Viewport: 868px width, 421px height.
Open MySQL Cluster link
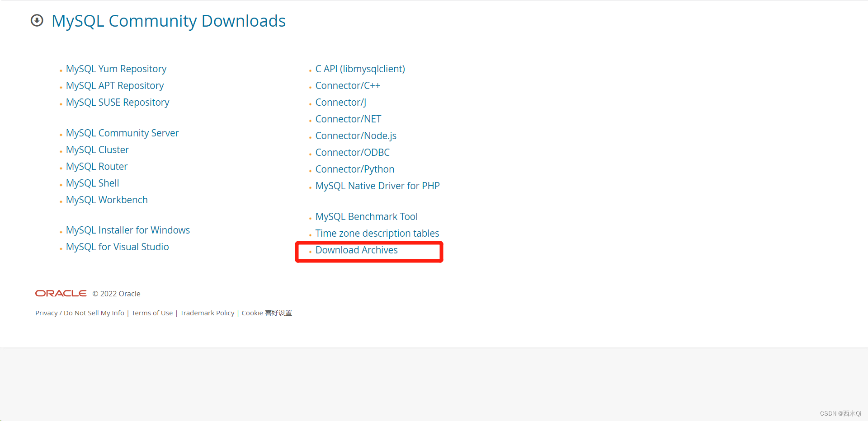tap(97, 150)
